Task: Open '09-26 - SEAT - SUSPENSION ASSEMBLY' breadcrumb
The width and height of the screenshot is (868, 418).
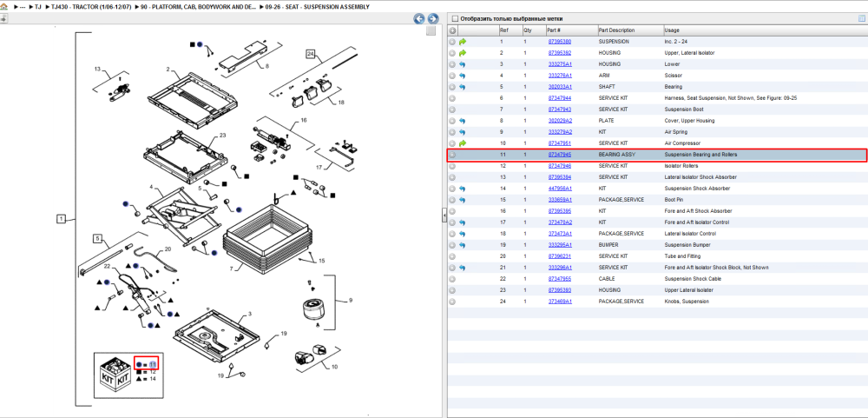Action: click(x=318, y=7)
